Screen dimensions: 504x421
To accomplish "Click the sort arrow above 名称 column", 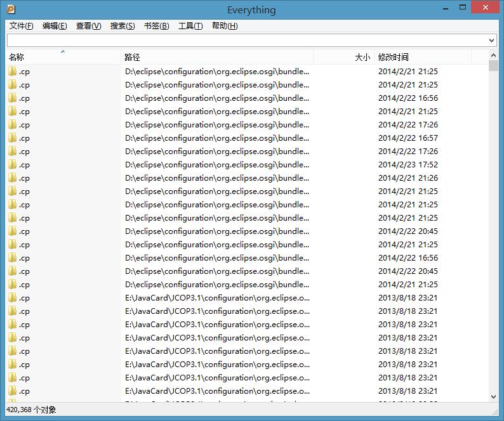I will point(63,52).
